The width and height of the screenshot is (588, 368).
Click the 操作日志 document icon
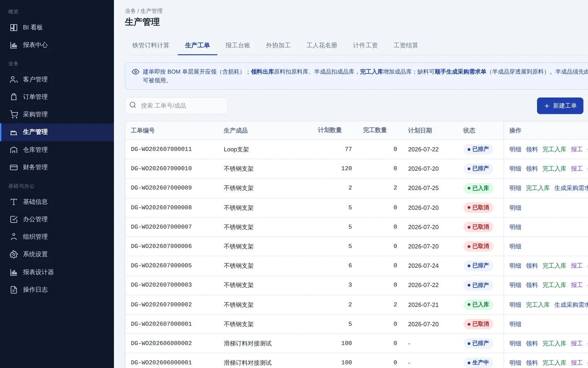(13, 289)
